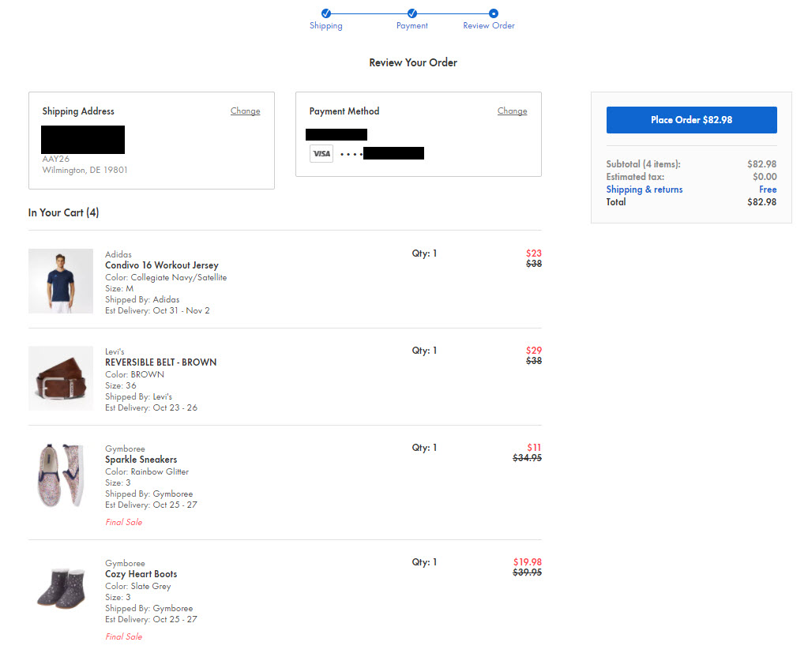The height and width of the screenshot is (672, 808).
Task: Click the Visa card logo icon
Action: click(321, 153)
